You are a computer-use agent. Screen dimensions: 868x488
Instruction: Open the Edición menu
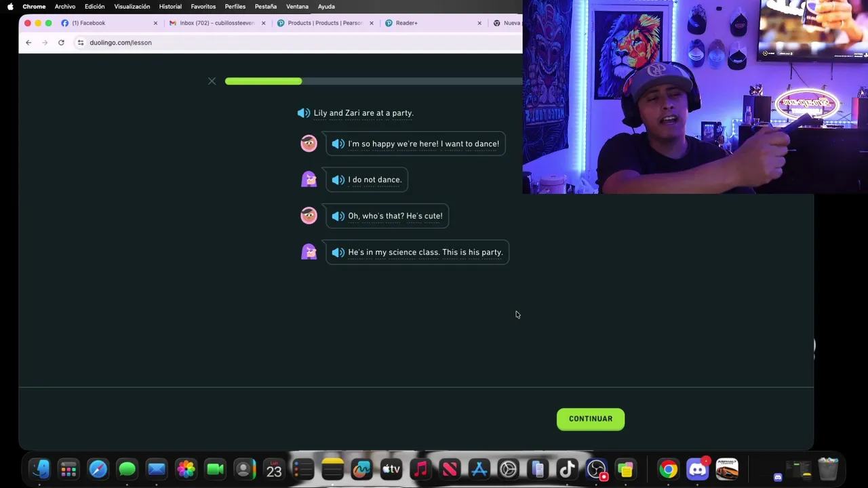95,7
